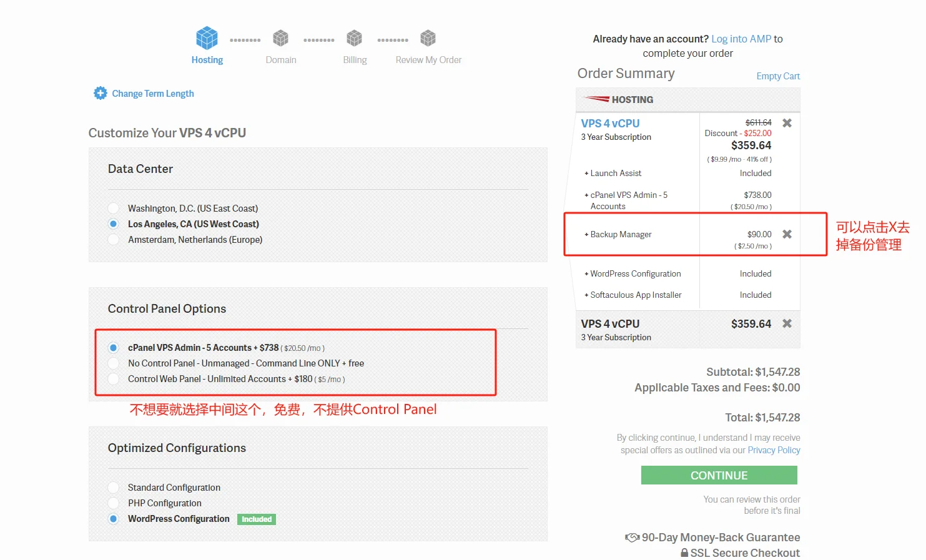
Task: Remove VPS 4 vCPU total row via X
Action: click(x=787, y=323)
